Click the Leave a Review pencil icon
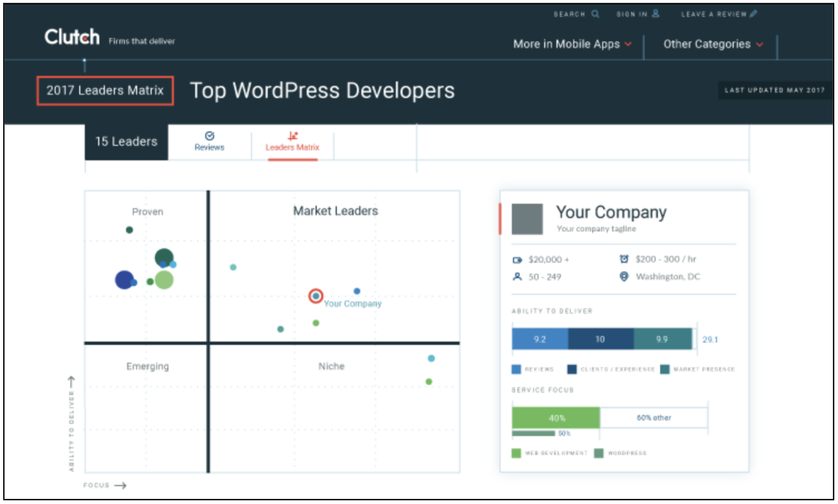 coord(754,14)
